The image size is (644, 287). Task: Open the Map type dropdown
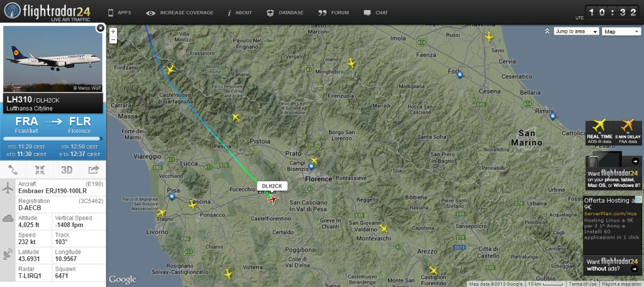point(621,31)
